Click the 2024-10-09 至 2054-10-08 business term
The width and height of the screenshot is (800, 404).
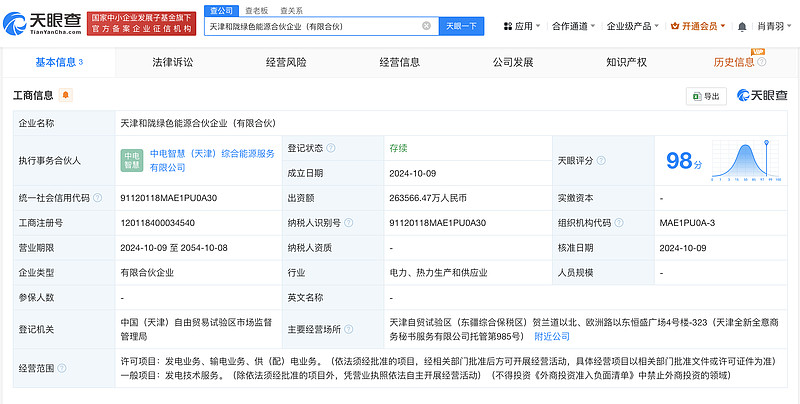coord(174,248)
